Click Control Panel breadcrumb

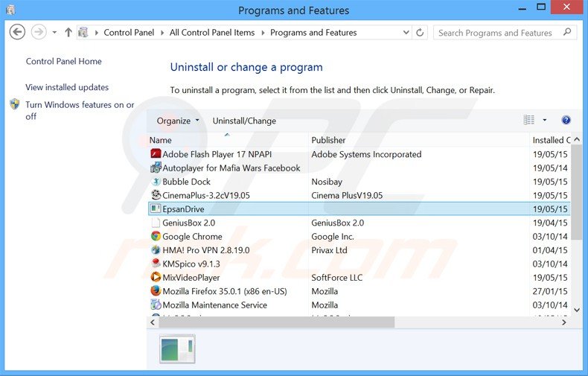click(x=129, y=33)
